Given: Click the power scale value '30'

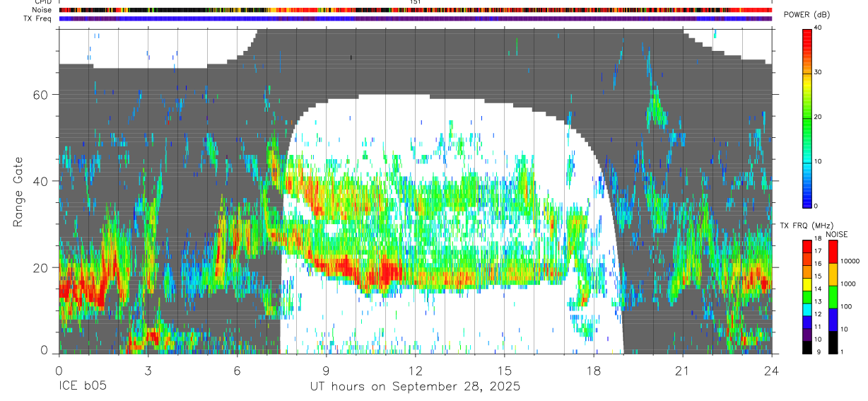Looking at the screenshot, I should [818, 72].
